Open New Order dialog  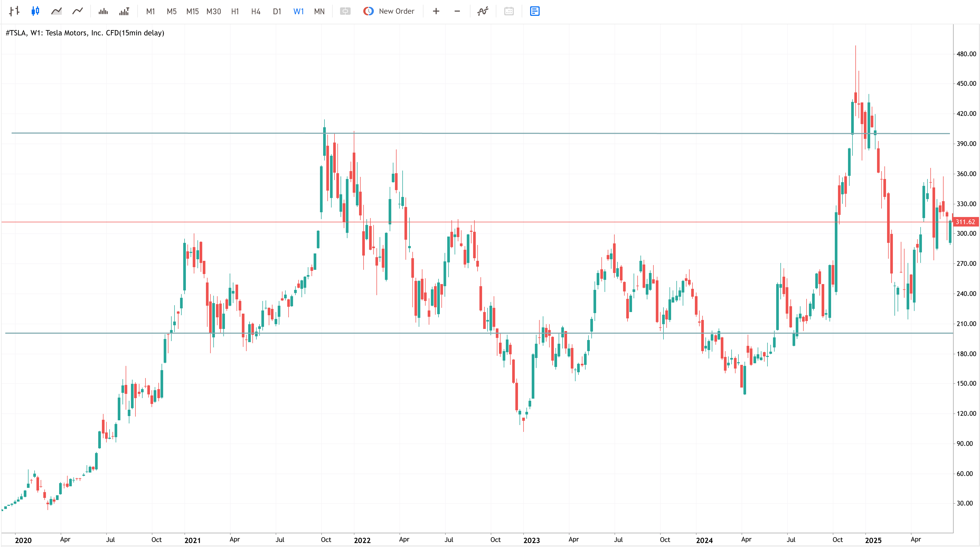pos(389,11)
